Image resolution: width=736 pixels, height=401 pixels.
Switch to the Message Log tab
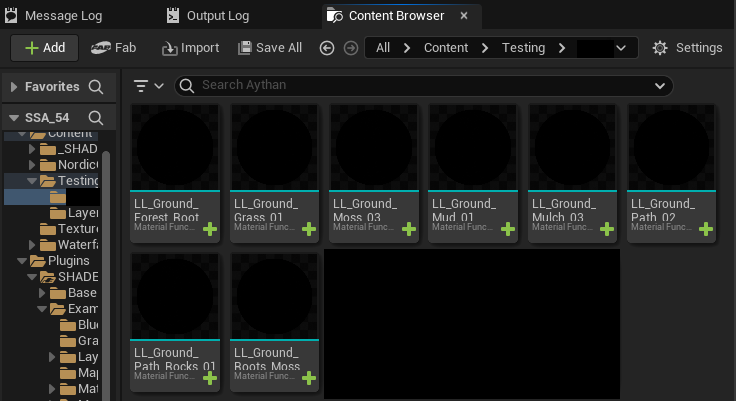click(57, 16)
